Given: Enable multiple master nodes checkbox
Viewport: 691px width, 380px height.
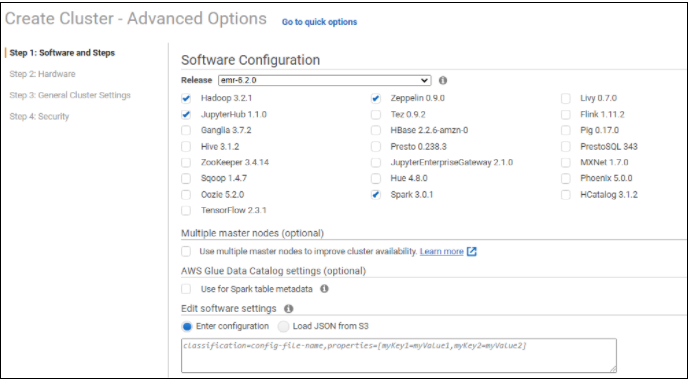Looking at the screenshot, I should pyautogui.click(x=186, y=251).
